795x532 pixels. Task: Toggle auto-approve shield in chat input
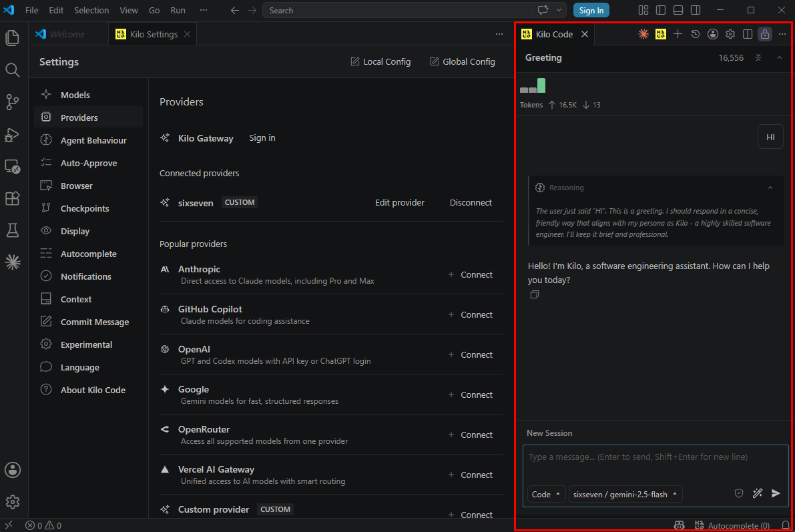pyautogui.click(x=739, y=493)
